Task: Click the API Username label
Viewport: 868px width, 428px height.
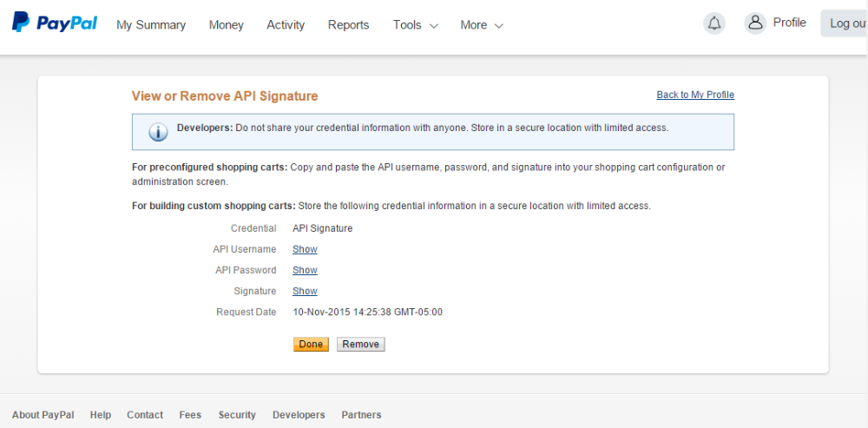Action: [245, 249]
